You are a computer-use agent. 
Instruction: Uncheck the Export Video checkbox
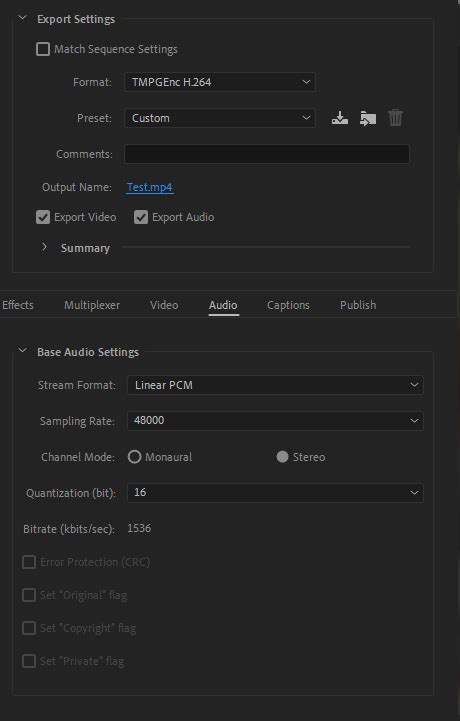(x=43, y=217)
